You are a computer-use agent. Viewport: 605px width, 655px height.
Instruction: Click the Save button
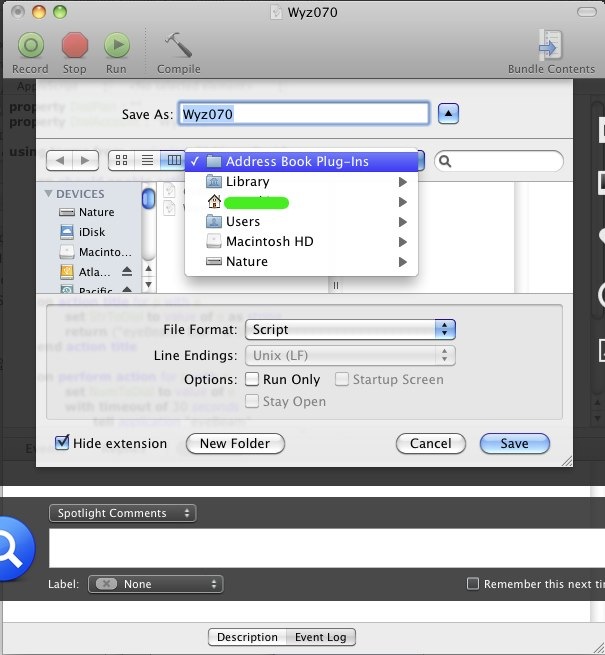(515, 443)
